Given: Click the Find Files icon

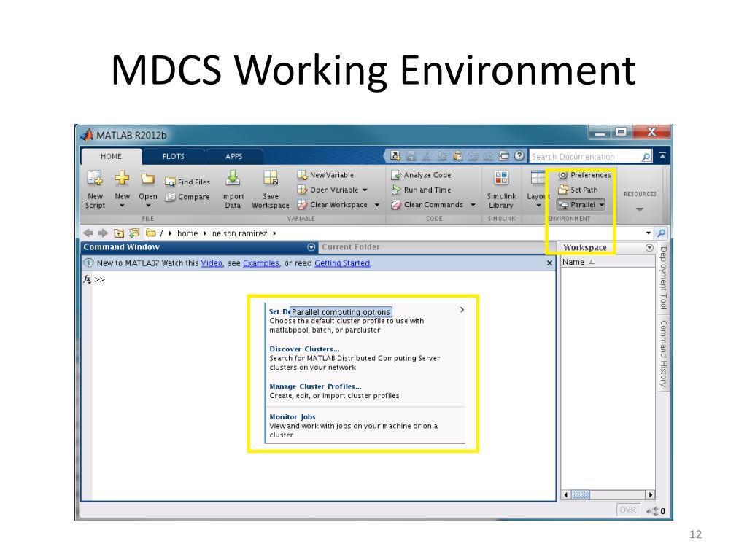Looking at the screenshot, I should [x=170, y=182].
